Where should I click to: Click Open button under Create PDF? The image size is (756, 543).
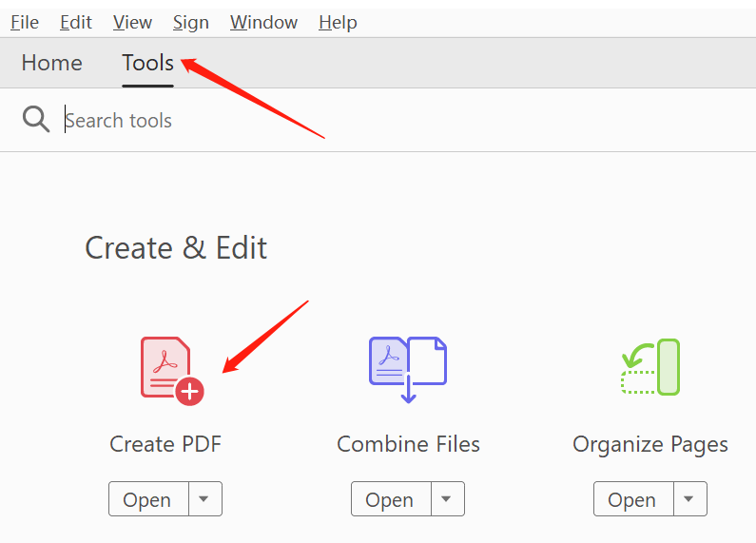[148, 499]
